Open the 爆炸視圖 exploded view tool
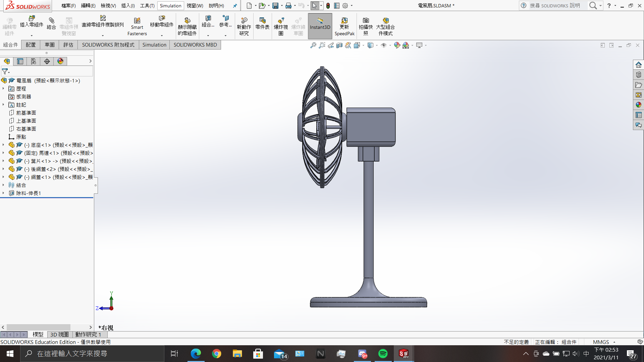 [281, 26]
